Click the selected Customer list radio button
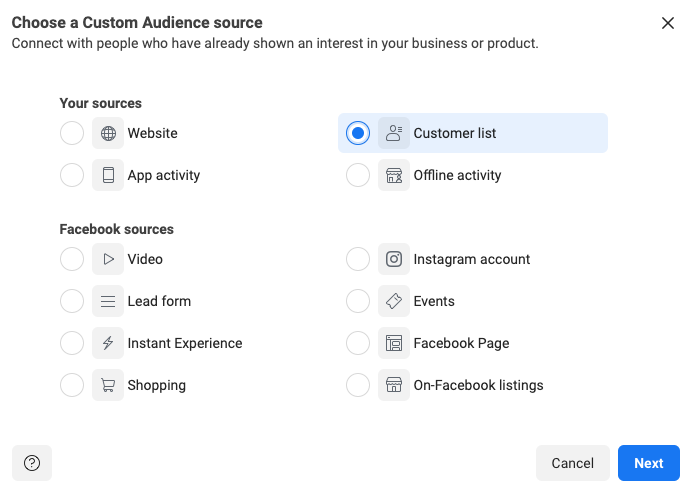The width and height of the screenshot is (693, 487). pos(358,133)
